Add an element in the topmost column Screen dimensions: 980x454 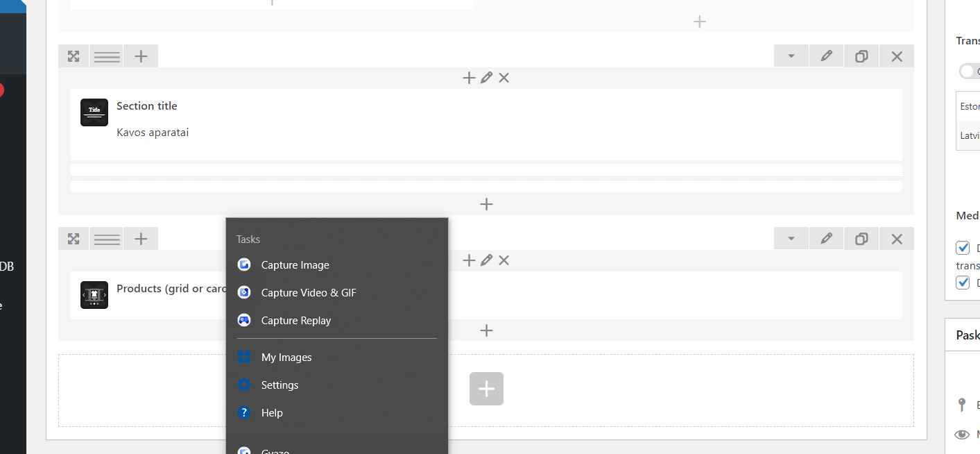[x=699, y=22]
